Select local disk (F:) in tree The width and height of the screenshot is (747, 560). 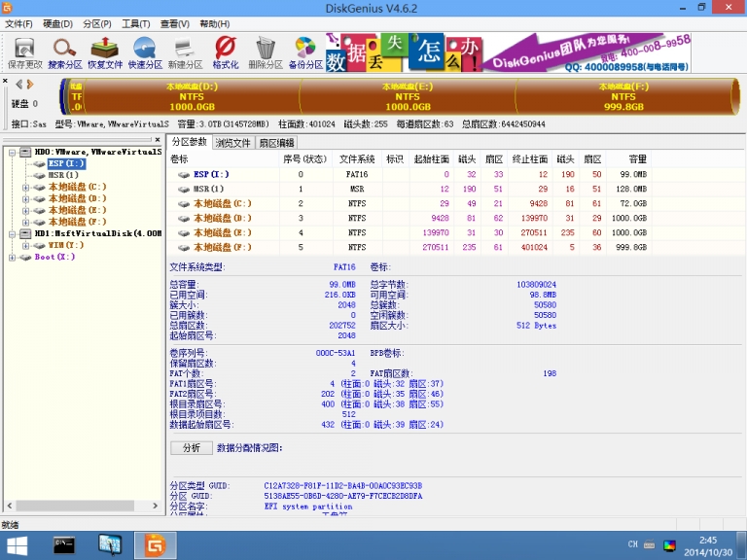[x=77, y=222]
